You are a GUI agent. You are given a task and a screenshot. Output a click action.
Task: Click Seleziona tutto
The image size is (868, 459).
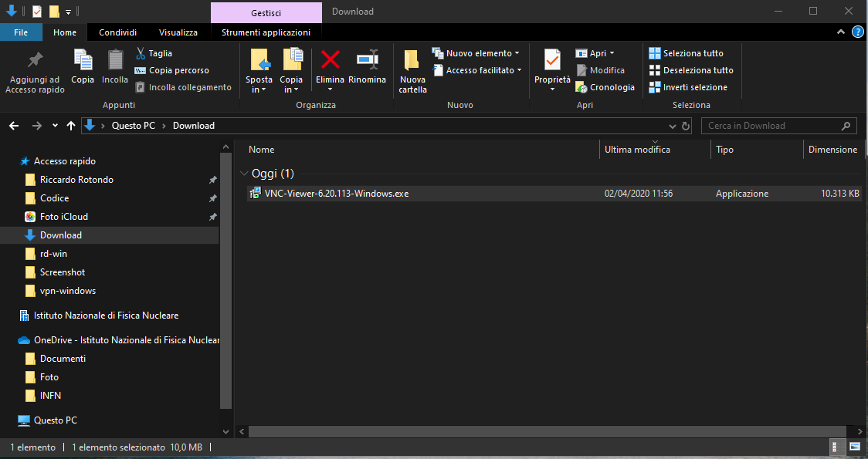(686, 53)
